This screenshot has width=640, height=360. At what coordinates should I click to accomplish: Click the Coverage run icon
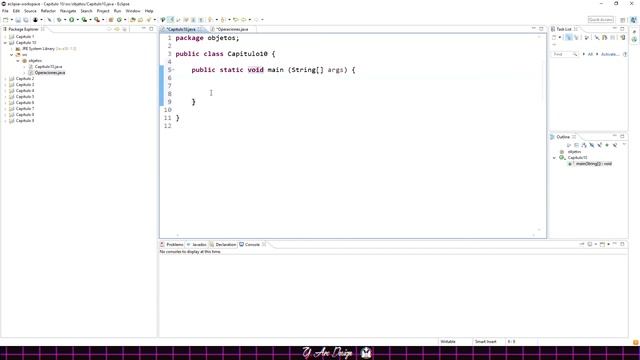[84, 20]
